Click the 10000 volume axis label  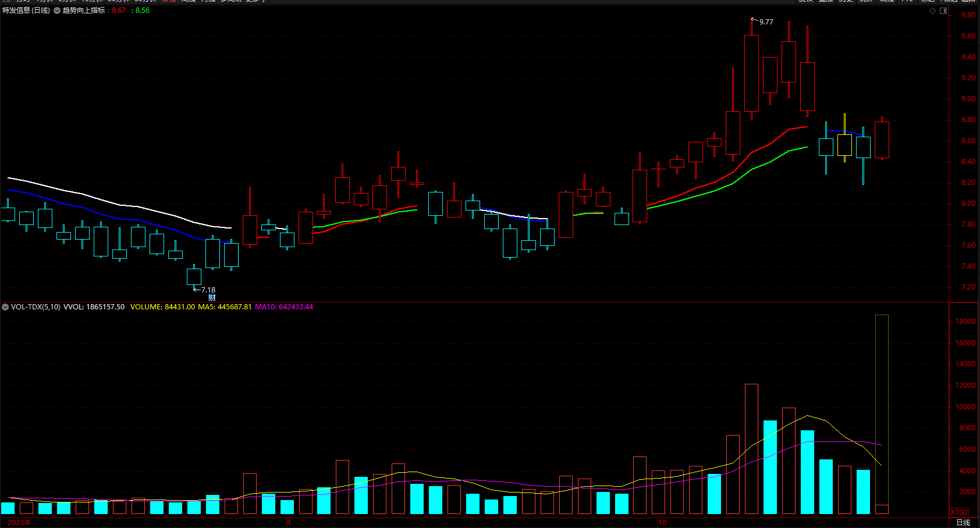tap(965, 407)
